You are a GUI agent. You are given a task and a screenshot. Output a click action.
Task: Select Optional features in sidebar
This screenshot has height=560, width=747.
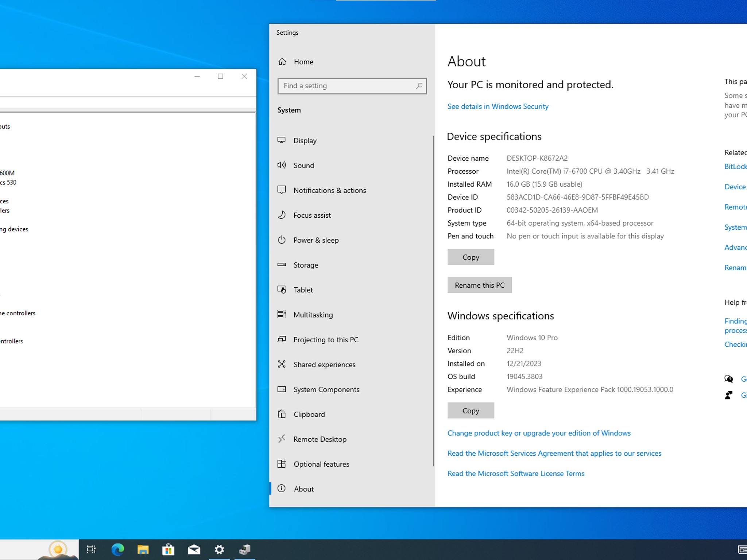pyautogui.click(x=321, y=464)
